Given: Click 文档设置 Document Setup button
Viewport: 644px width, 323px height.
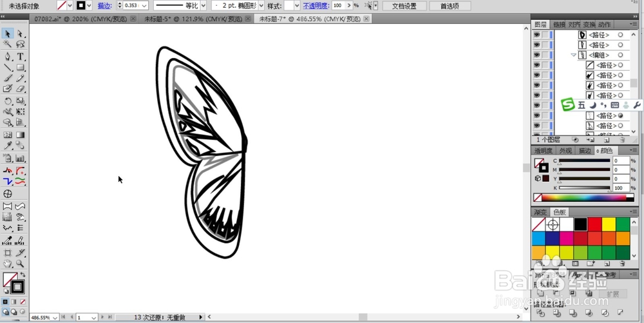Looking at the screenshot, I should [404, 6].
